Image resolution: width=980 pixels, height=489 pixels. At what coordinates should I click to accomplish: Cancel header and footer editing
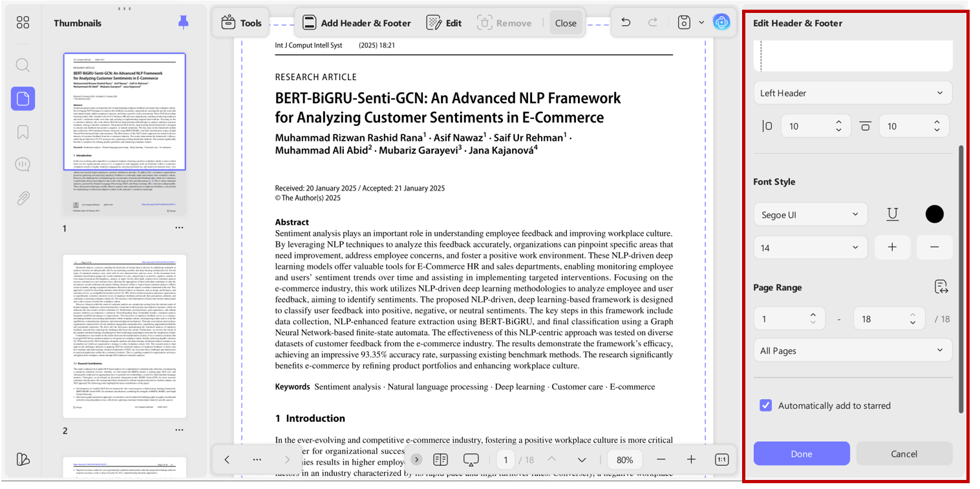[x=904, y=453]
